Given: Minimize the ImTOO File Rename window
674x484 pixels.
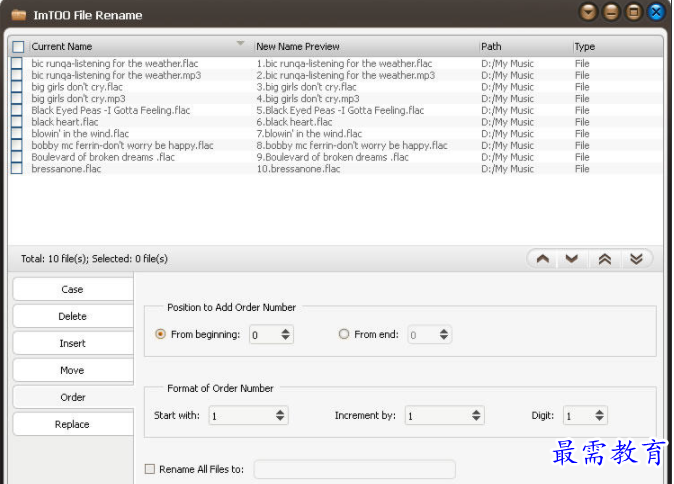Looking at the screenshot, I should 611,12.
